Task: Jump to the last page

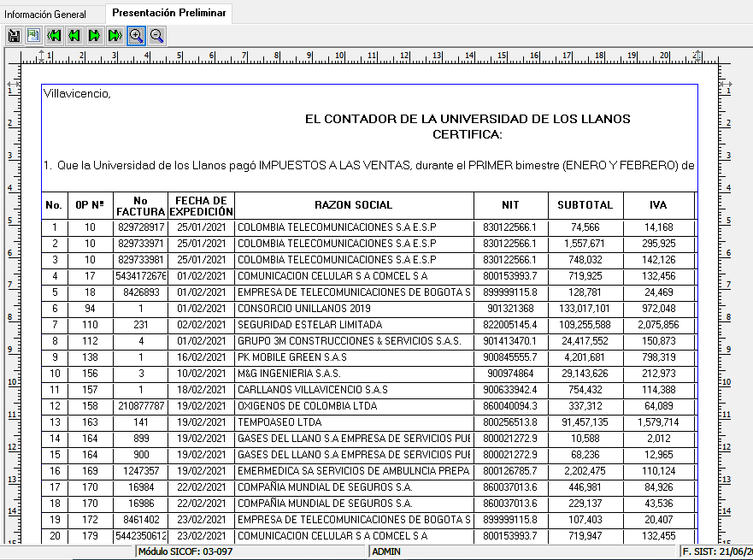Action: [x=115, y=35]
